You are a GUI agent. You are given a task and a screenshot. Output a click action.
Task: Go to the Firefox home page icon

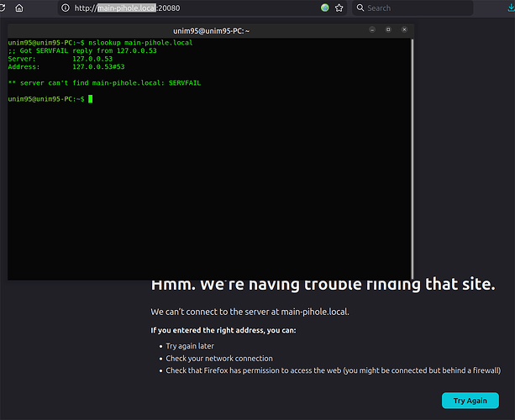(19, 8)
